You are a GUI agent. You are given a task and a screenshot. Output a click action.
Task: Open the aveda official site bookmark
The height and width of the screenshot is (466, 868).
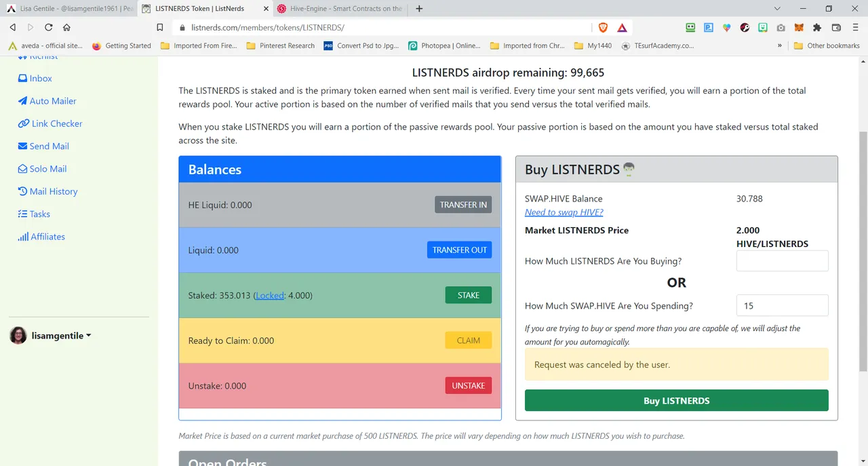(45, 45)
